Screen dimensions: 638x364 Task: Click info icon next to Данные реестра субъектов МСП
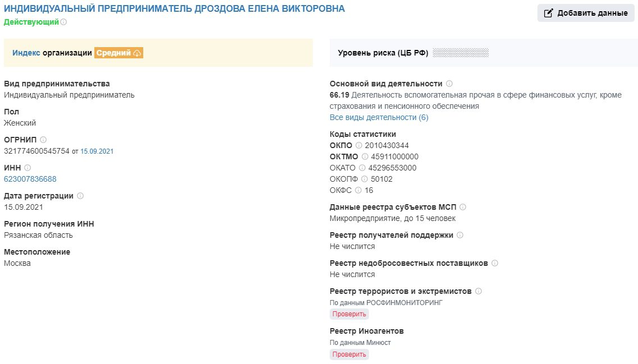click(463, 207)
